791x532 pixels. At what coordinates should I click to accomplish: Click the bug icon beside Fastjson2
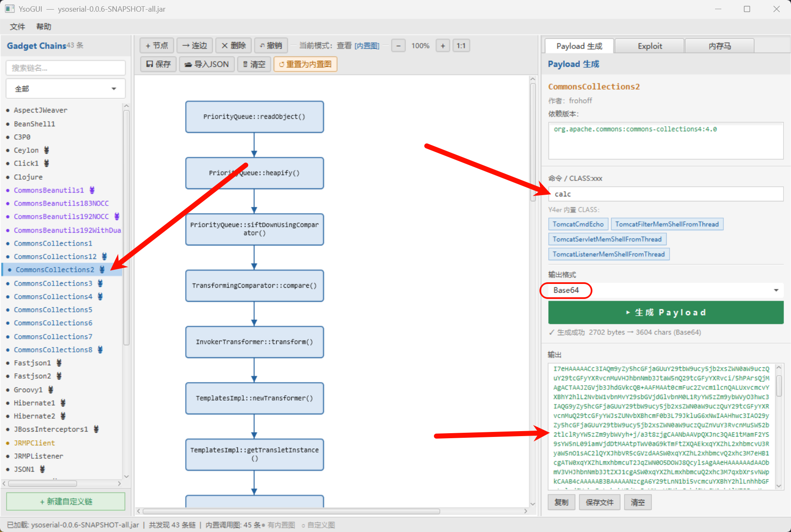click(x=59, y=376)
